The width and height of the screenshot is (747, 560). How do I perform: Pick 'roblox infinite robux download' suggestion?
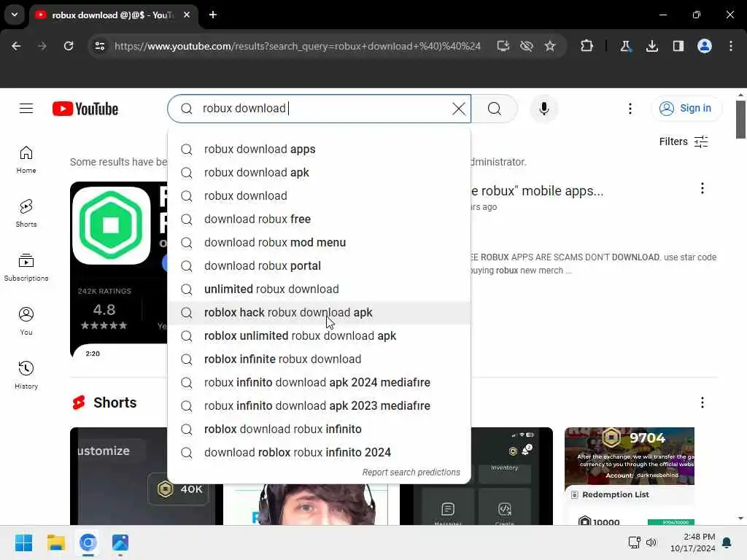click(x=320, y=359)
